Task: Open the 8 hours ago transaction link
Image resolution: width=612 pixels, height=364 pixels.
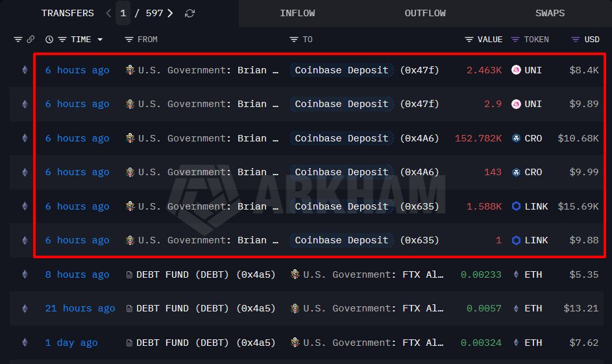Action: [77, 274]
